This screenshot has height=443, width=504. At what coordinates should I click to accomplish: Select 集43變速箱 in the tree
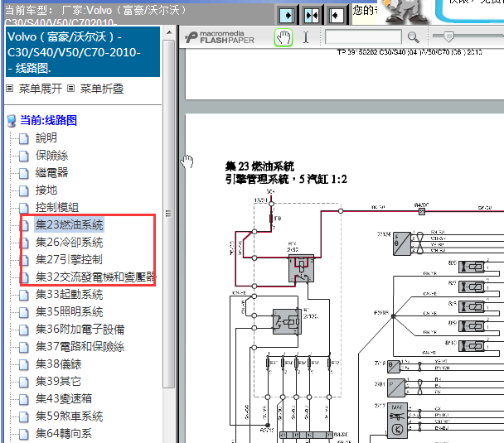coord(64,398)
